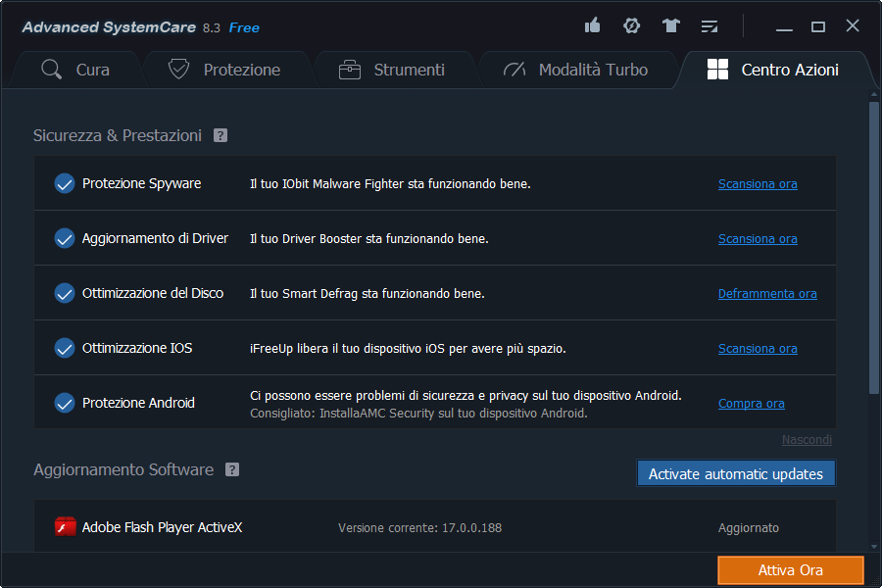This screenshot has height=588, width=882.
Task: Select the Modalità Turbo tab
Action: (575, 70)
